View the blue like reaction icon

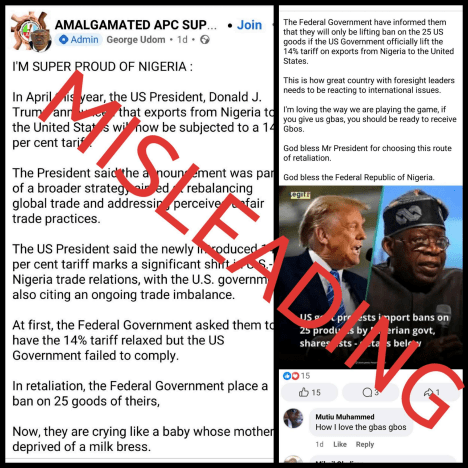287,376
